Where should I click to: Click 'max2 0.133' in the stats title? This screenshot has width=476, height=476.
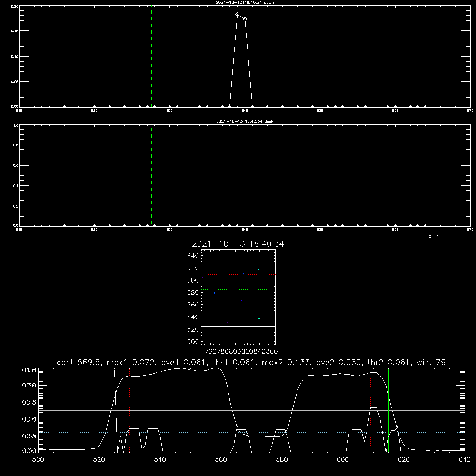[286, 362]
